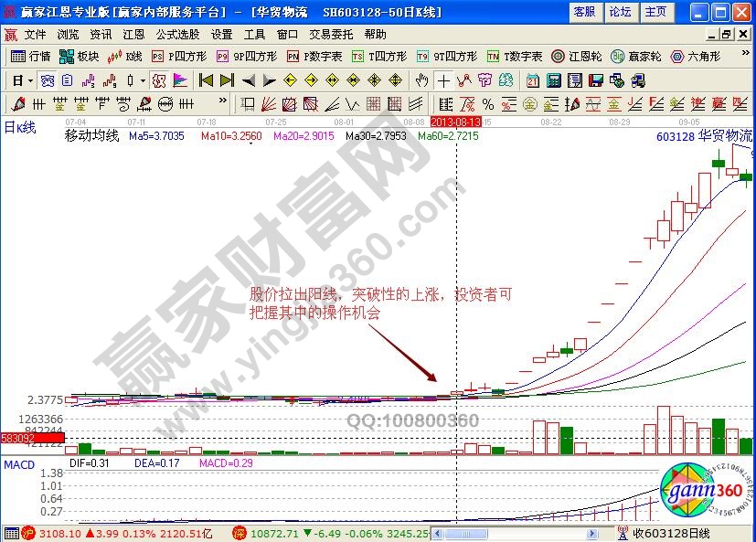756x542 pixels.
Task: Click the 赢家轮 wheel icon
Action: 618,56
